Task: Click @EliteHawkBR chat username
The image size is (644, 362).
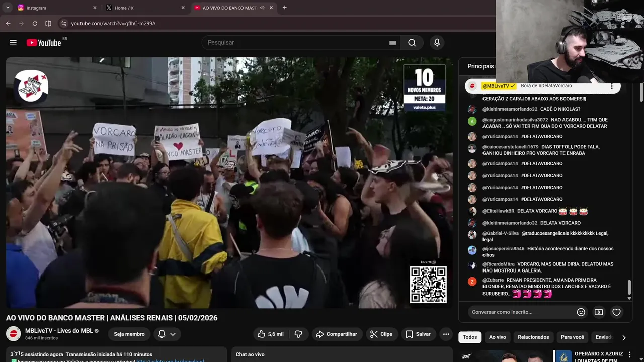Action: coord(498,211)
